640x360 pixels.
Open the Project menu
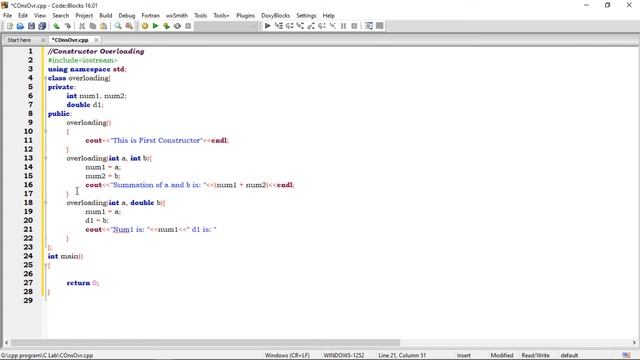point(84,16)
